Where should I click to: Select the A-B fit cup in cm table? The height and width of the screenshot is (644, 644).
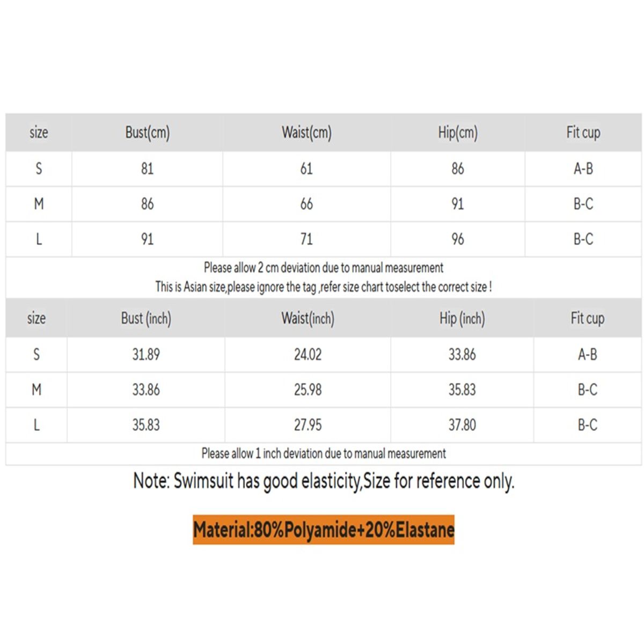pos(583,169)
